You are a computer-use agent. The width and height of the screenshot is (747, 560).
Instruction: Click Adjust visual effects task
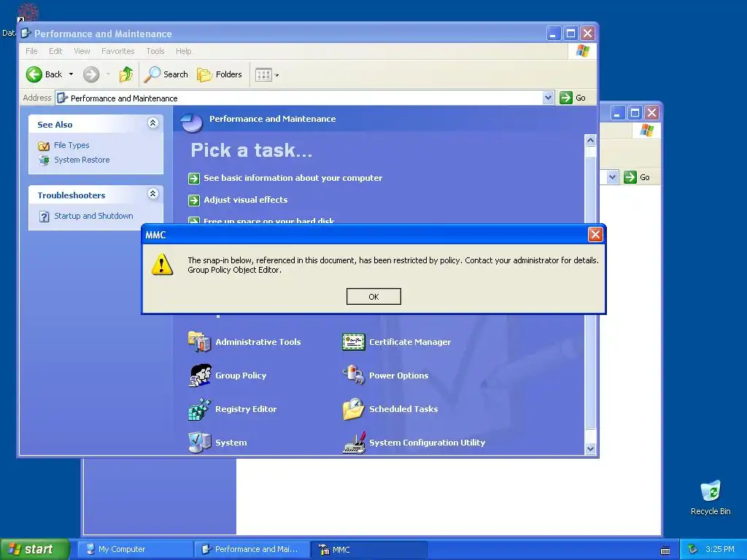coord(245,200)
